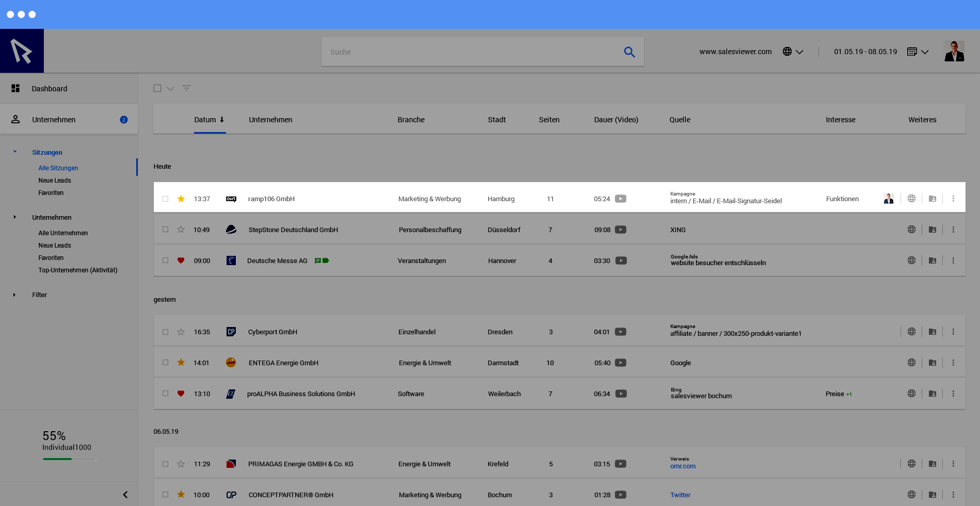
Task: Collapse the sidebar with the arrow
Action: pos(125,495)
